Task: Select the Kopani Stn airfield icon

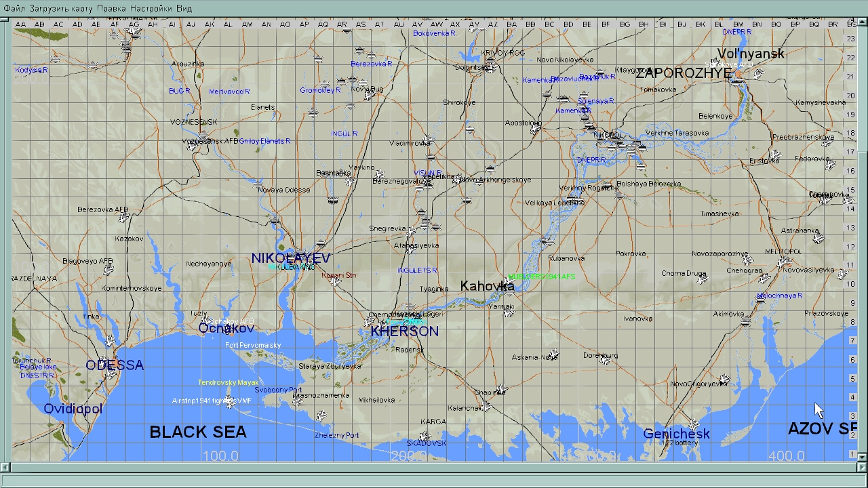Action: tap(334, 281)
